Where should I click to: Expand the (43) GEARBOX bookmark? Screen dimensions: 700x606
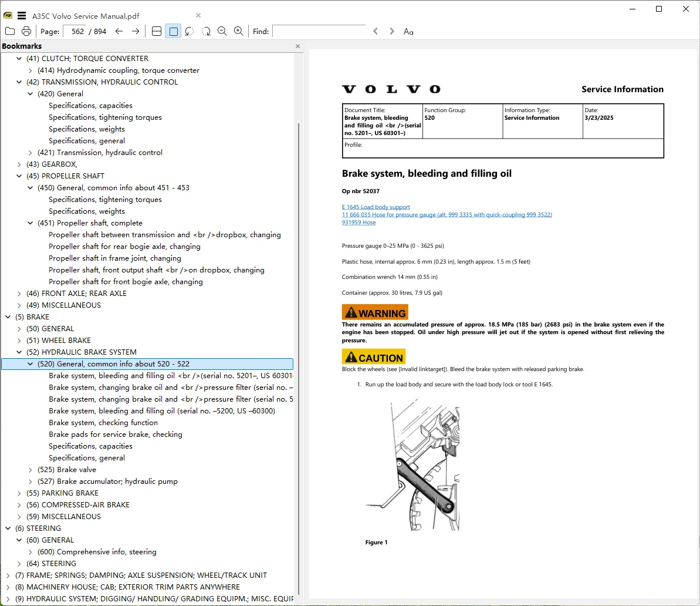click(x=19, y=164)
